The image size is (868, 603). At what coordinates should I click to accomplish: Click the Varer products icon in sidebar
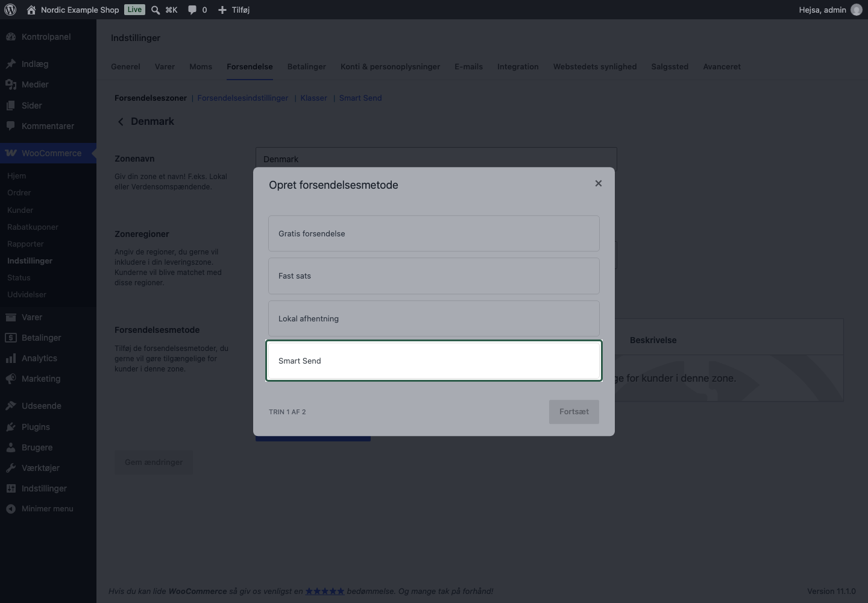tap(11, 317)
